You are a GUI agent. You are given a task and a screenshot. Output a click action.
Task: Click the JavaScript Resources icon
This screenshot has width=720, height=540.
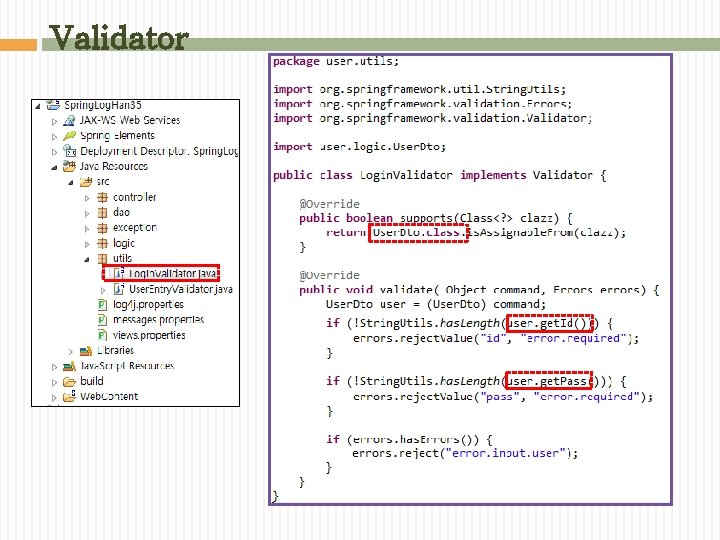point(69,366)
